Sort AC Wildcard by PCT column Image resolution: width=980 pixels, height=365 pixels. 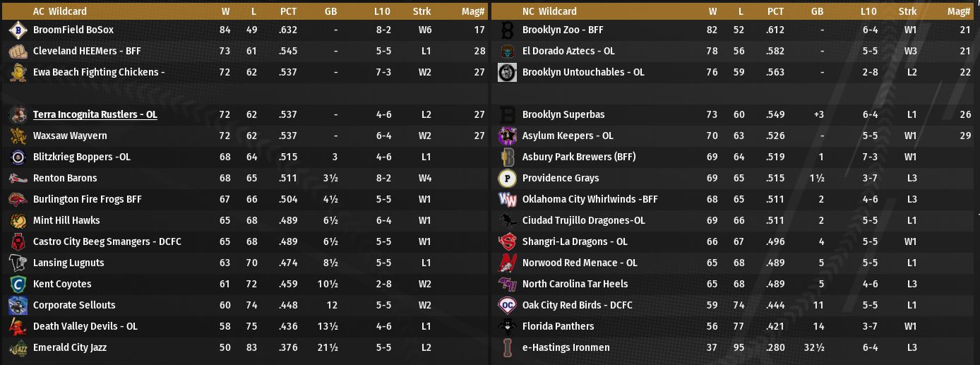[x=288, y=11]
